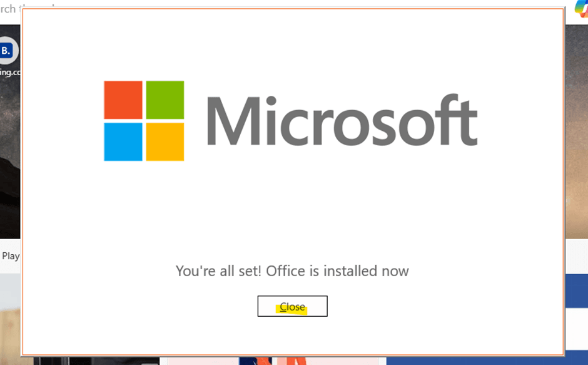Click the blue card beside the dialog

576,291
